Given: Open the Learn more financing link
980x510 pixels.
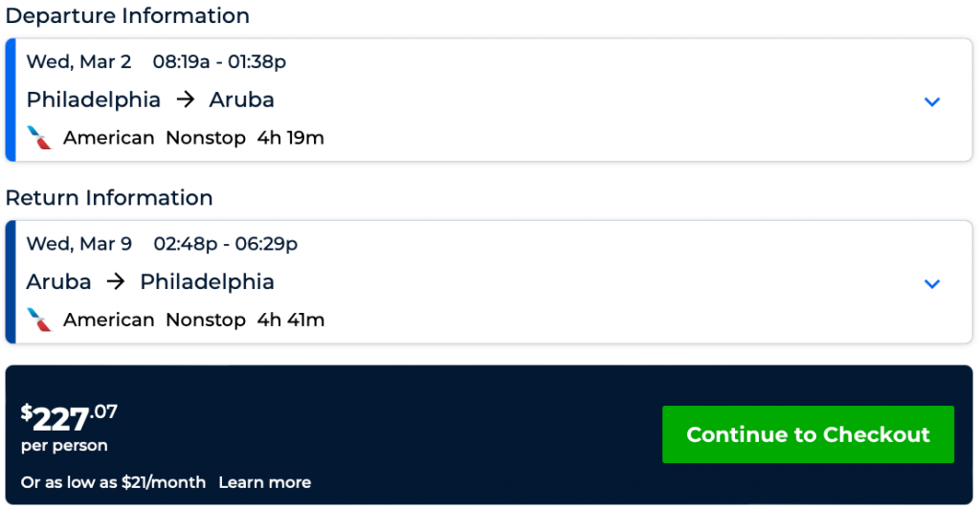Looking at the screenshot, I should click(x=264, y=482).
